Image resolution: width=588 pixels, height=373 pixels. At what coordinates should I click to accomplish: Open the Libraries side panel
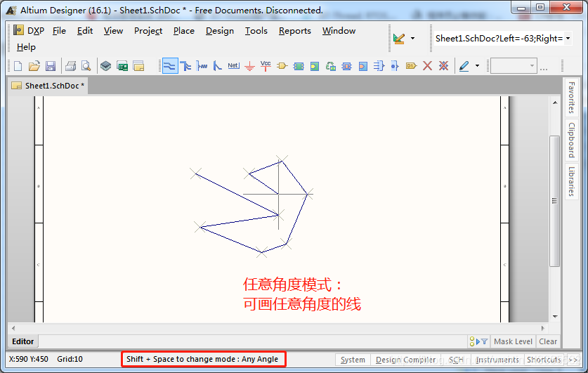pos(572,181)
